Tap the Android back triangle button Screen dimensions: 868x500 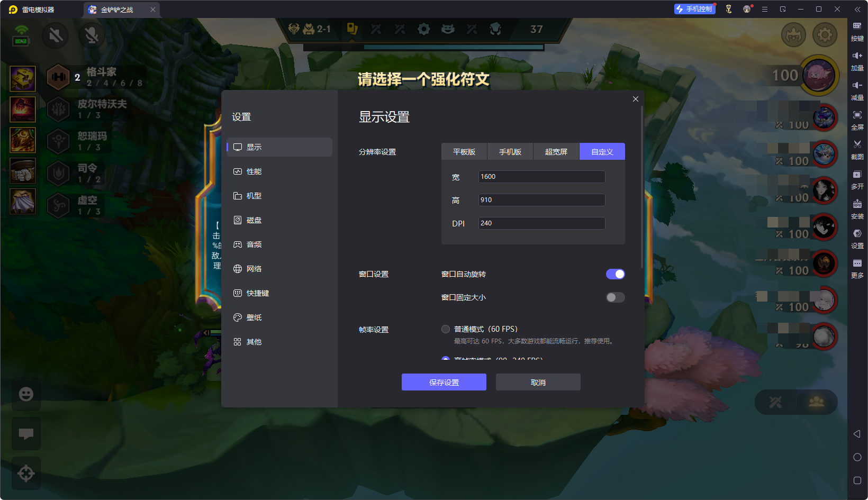click(857, 434)
